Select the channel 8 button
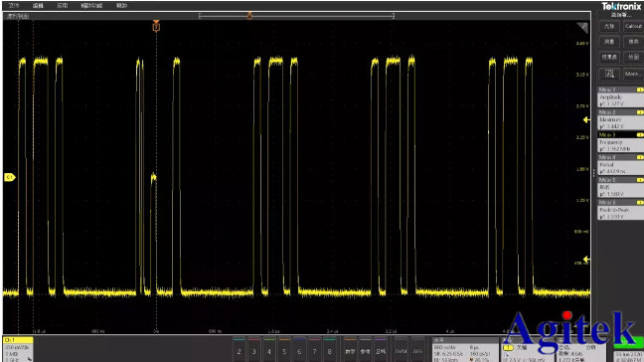This screenshot has width=644, height=362. [329, 350]
